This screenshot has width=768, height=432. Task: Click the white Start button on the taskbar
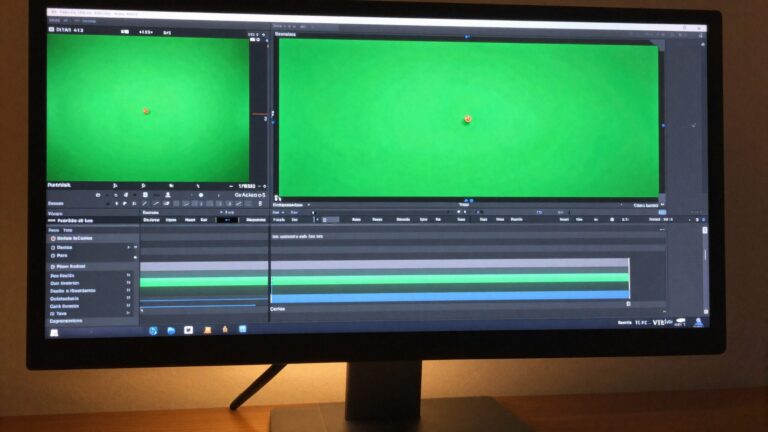54,333
